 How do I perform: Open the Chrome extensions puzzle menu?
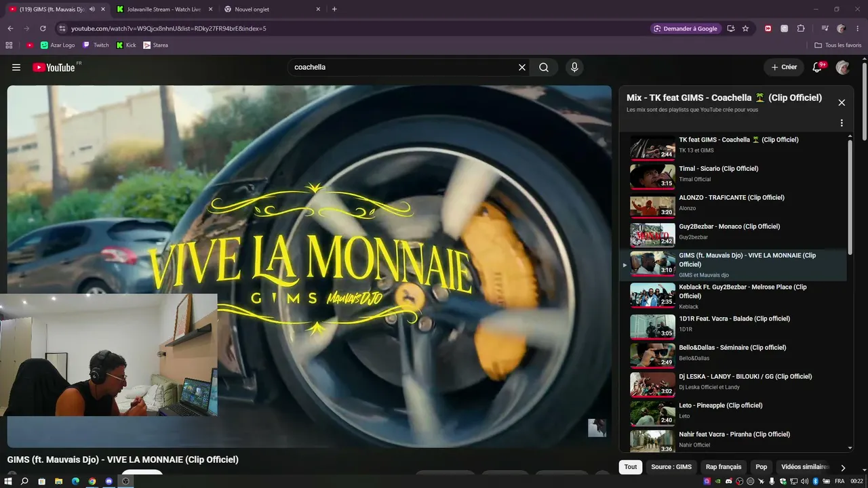pyautogui.click(x=801, y=28)
